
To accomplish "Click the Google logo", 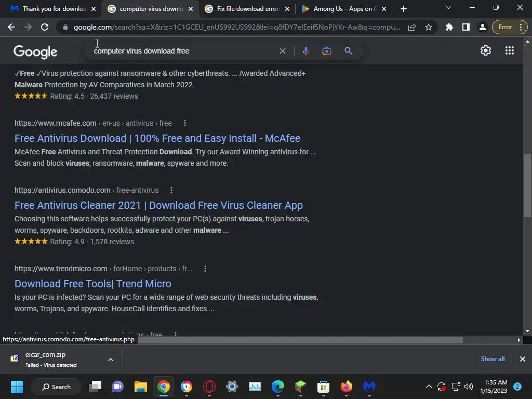I will 35,52.
